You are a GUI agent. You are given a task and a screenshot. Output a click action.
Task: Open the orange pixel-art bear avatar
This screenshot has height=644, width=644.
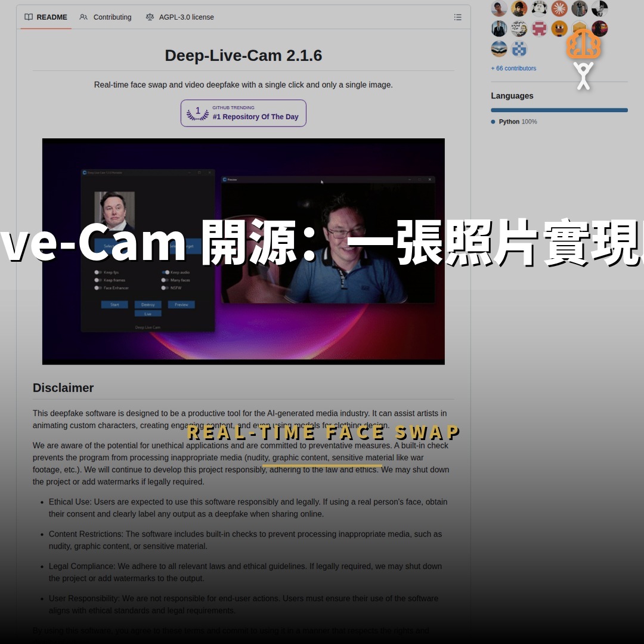559,29
